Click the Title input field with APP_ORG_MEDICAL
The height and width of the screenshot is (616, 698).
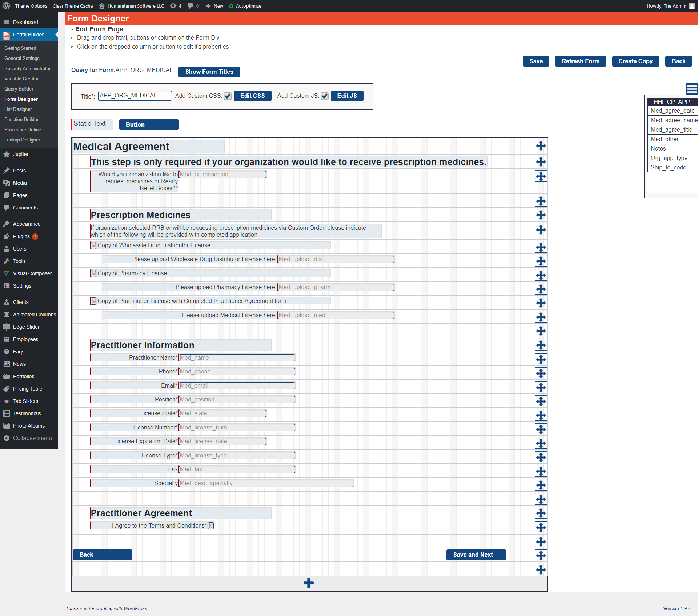coord(135,96)
